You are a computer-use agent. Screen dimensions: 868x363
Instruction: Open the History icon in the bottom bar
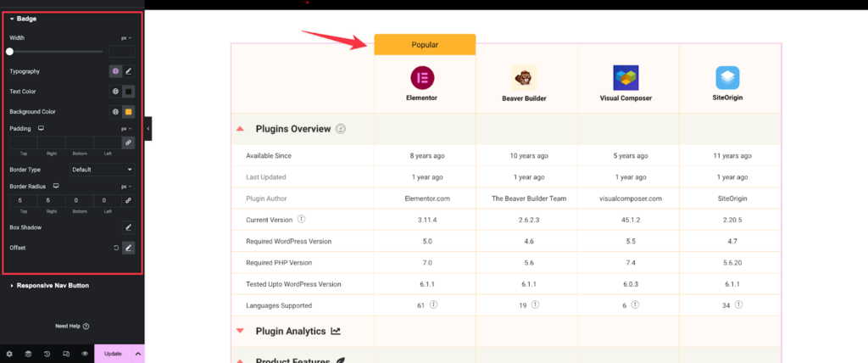[x=47, y=354]
